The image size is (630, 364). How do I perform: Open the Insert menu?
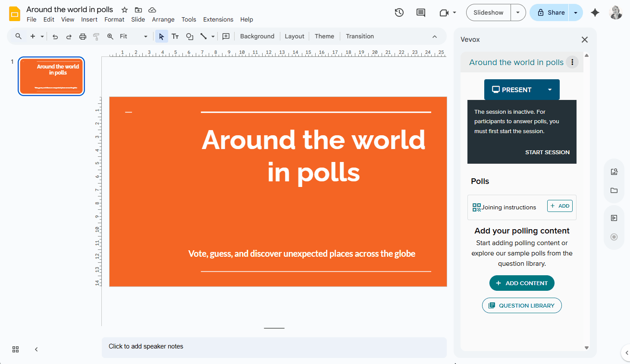[x=89, y=19]
